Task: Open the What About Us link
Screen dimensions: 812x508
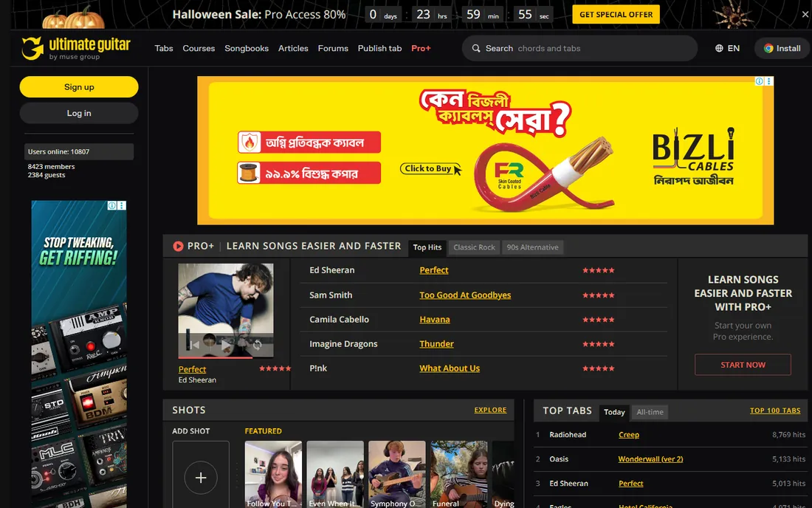Action: 450,368
